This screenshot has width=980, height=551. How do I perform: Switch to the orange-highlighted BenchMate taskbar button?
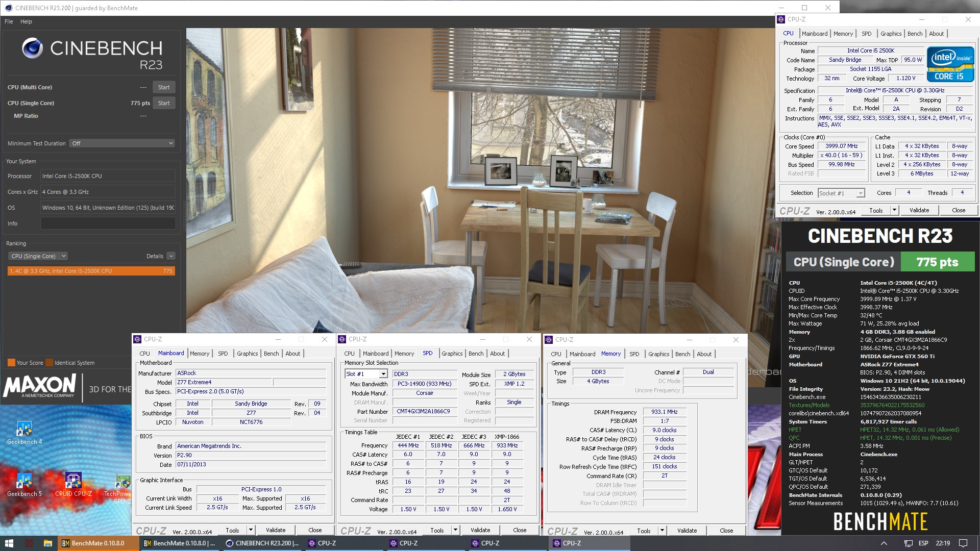99,543
